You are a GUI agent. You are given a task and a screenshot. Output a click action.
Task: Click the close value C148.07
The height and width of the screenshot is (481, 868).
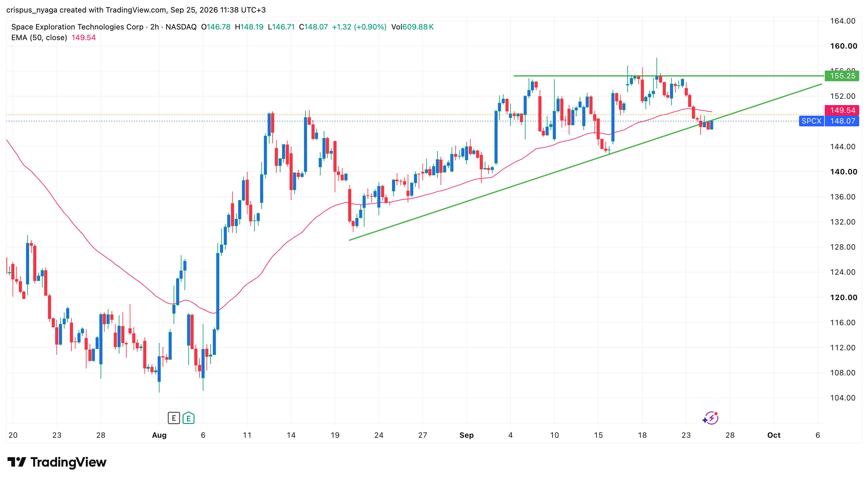(313, 27)
